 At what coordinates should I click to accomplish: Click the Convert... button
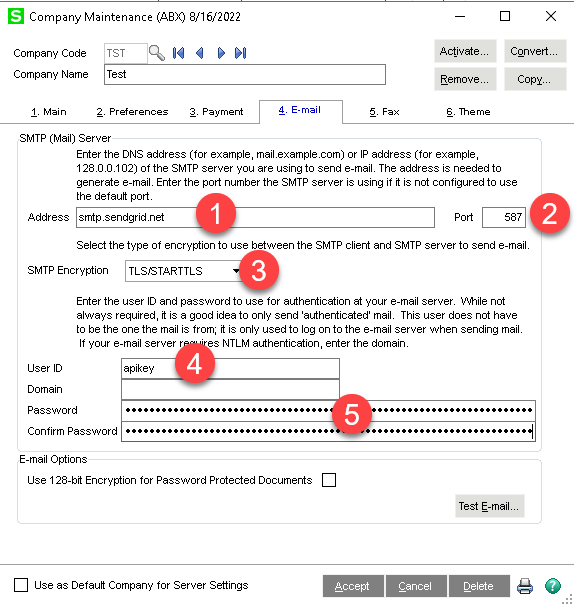(535, 51)
